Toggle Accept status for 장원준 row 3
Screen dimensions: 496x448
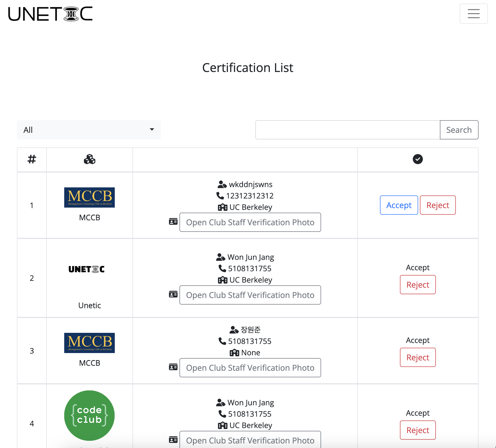click(x=417, y=340)
